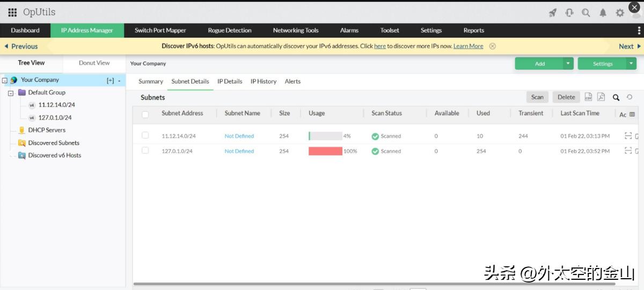The width and height of the screenshot is (644, 290).
Task: Refresh the subnets table with the reload icon
Action: [630, 97]
